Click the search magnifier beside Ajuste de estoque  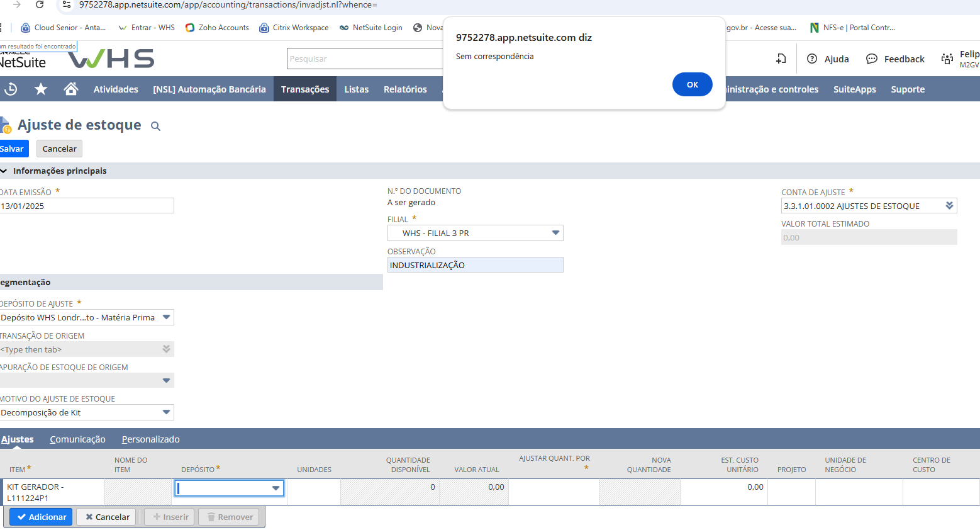155,127
